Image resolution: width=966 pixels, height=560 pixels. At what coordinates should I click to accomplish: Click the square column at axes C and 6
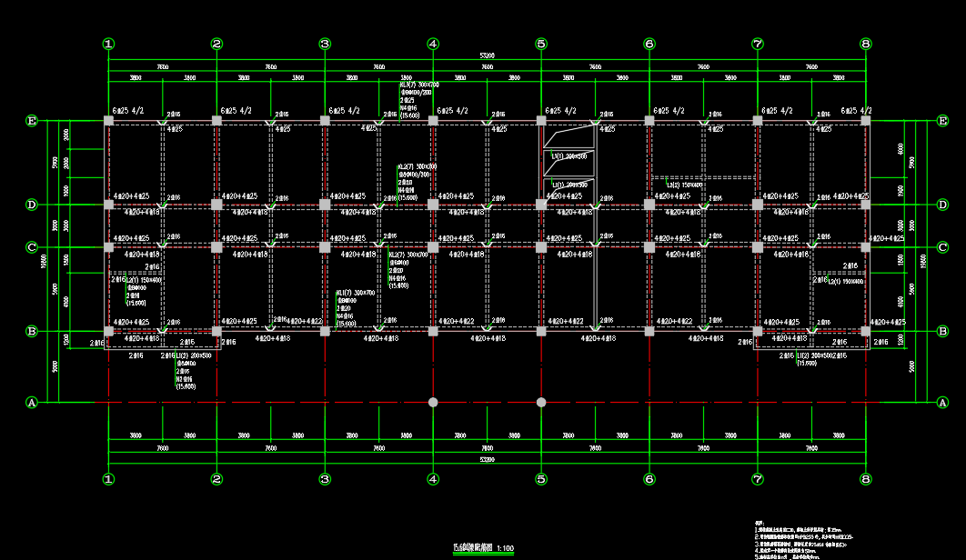tap(649, 247)
